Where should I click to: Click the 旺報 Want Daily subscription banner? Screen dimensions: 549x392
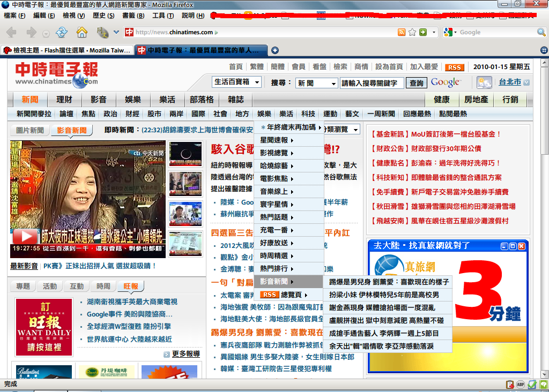point(44,326)
